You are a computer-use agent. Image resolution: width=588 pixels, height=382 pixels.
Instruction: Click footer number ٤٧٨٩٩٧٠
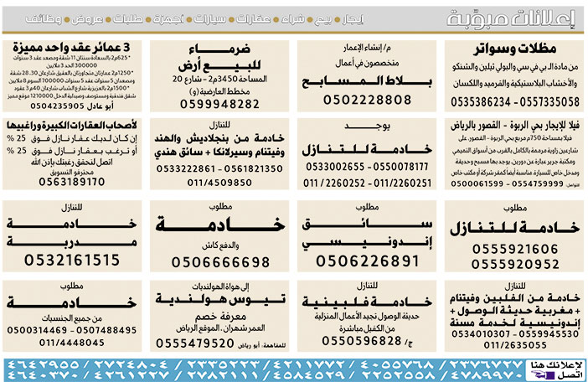[x=485, y=374]
